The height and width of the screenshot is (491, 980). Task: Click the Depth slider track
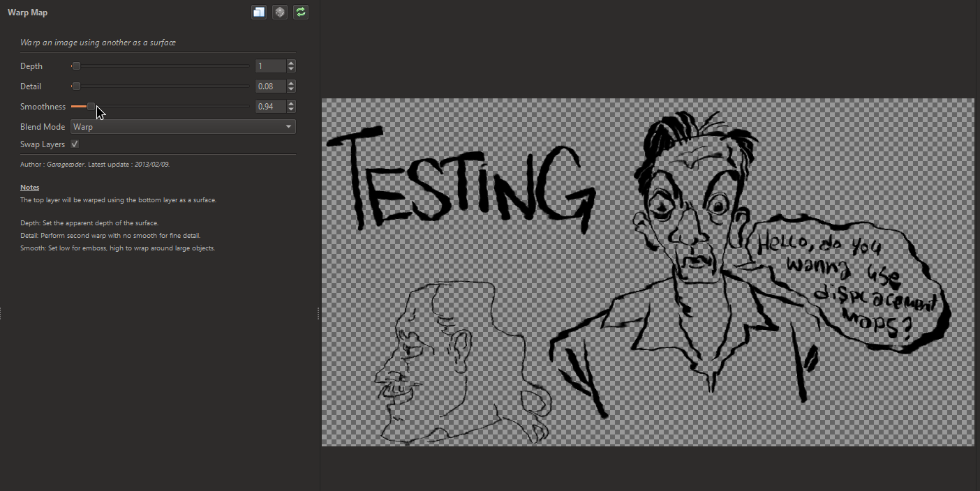click(x=160, y=66)
